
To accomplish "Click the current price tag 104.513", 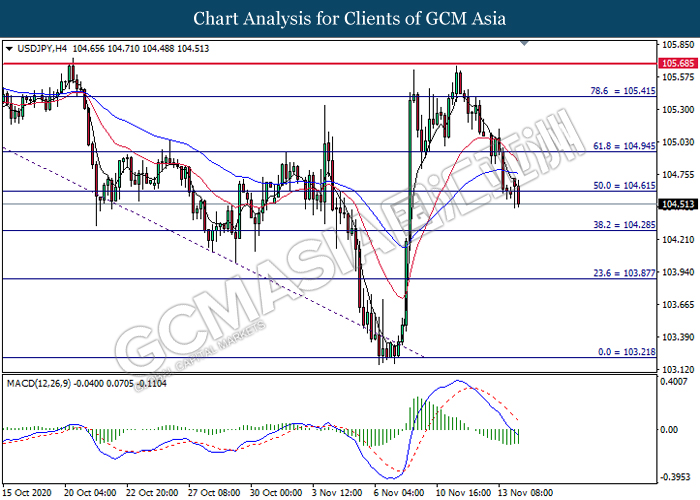I will point(678,204).
